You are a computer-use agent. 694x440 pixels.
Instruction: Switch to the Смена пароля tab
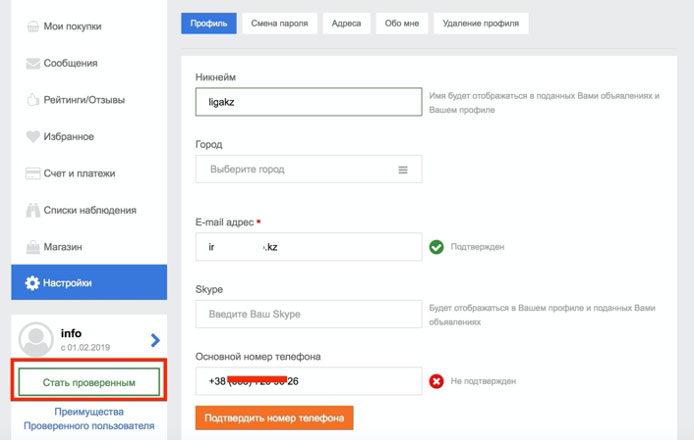pos(280,22)
